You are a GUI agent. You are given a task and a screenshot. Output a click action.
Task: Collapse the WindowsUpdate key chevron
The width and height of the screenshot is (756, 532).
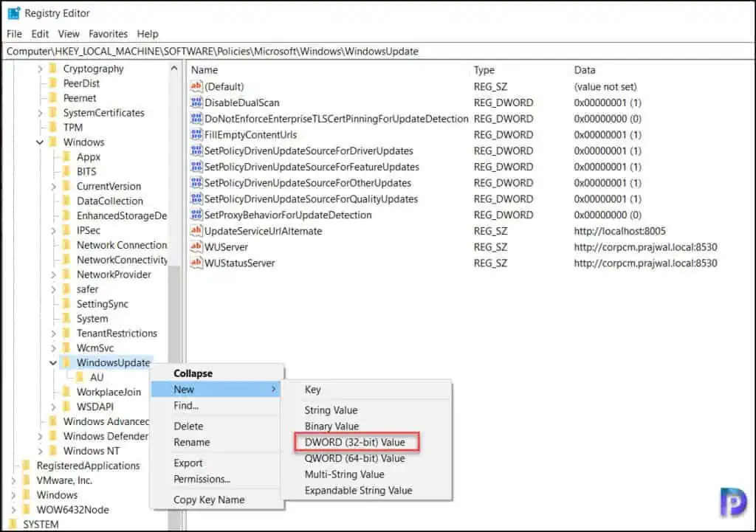coord(53,362)
